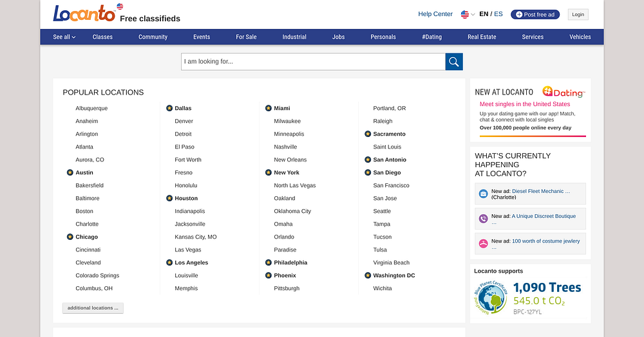
Task: Select the Colorado Springs location
Action: [97, 275]
